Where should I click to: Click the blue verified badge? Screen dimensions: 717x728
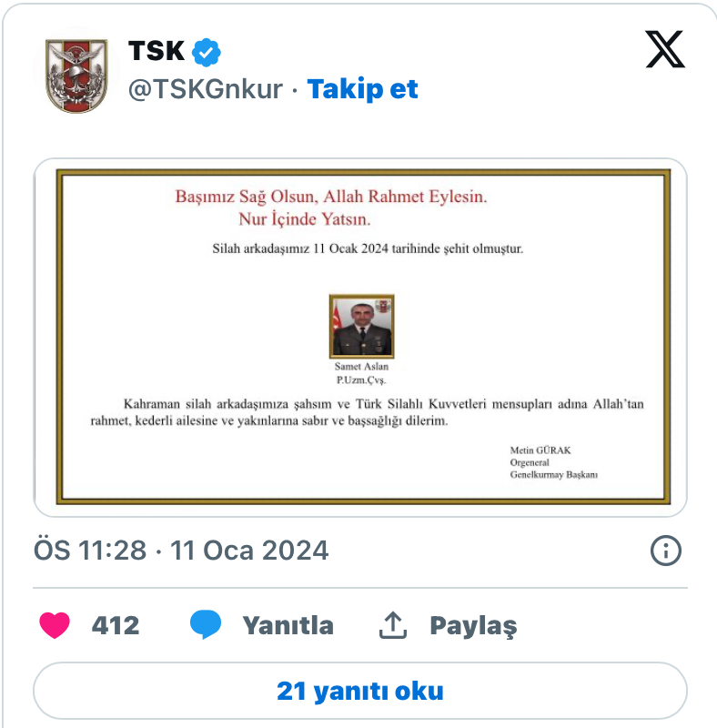coord(207,52)
